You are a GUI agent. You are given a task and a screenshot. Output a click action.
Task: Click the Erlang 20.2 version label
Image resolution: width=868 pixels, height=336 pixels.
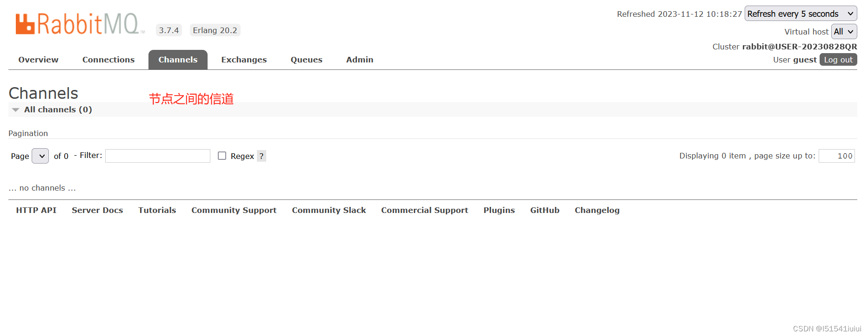click(215, 30)
